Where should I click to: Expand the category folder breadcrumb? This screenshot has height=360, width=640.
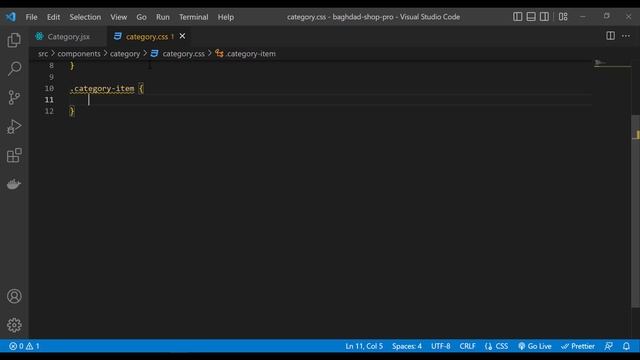click(x=125, y=53)
